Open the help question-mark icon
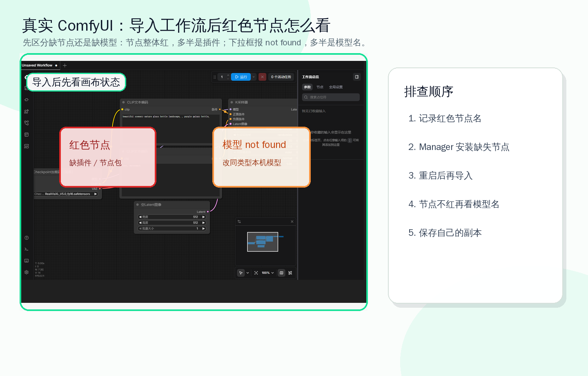 27,238
